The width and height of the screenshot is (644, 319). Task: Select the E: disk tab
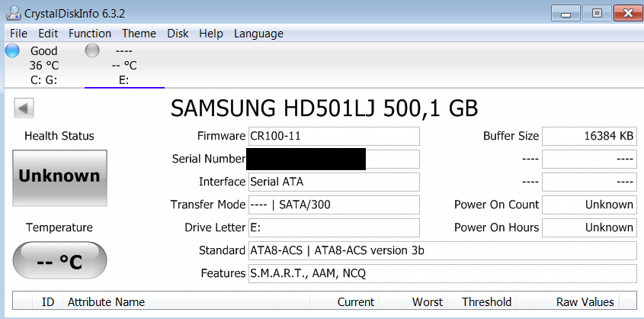point(124,66)
